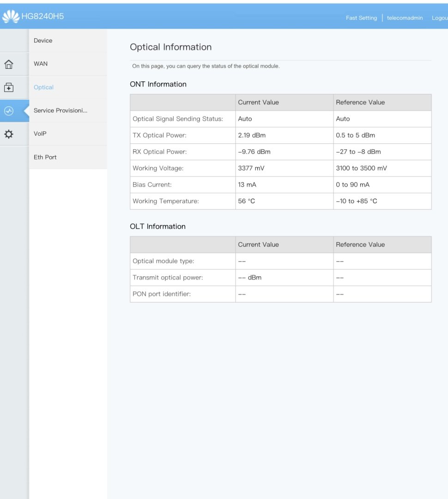The image size is (448, 499).
Task: Click the Working Voltage label
Action: pyautogui.click(x=158, y=168)
